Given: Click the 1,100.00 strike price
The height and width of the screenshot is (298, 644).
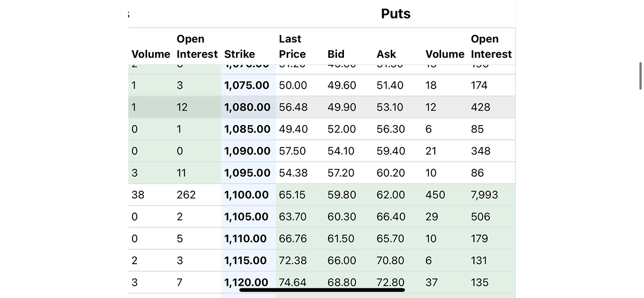Looking at the screenshot, I should pyautogui.click(x=246, y=195).
